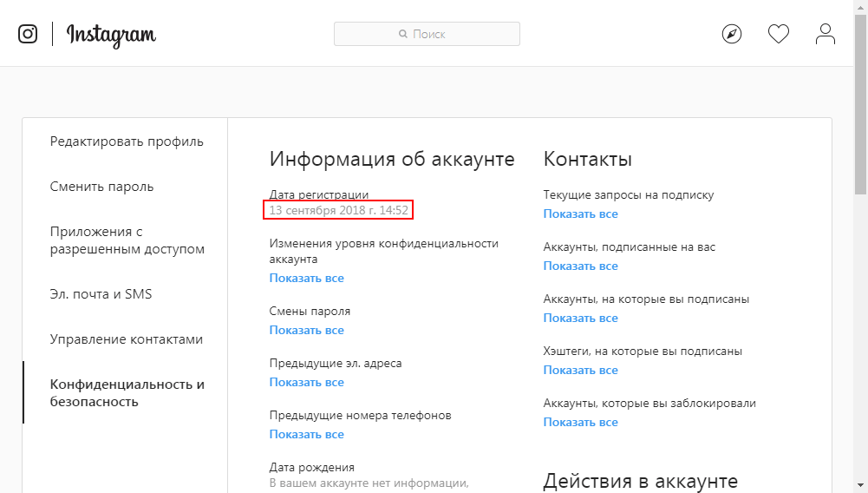Open the activity heart icon
This screenshot has width=868, height=493.
pyautogui.click(x=779, y=34)
